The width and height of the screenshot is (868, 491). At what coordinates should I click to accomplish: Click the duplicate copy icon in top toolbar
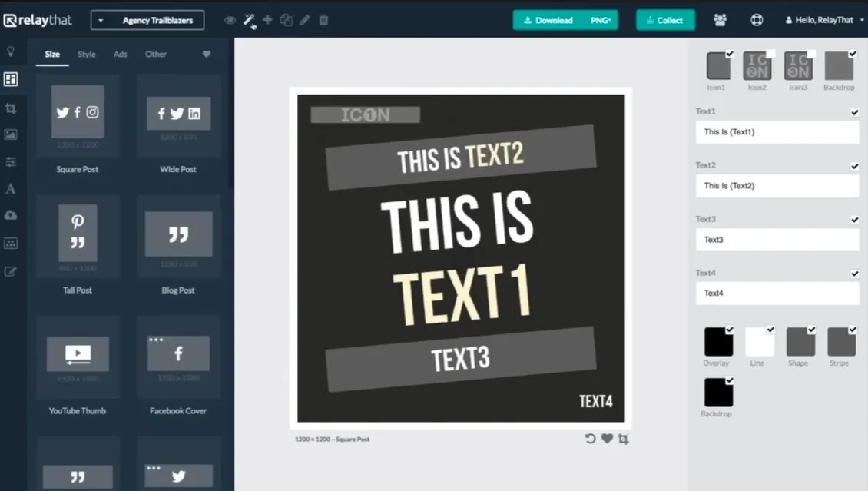[x=287, y=21]
